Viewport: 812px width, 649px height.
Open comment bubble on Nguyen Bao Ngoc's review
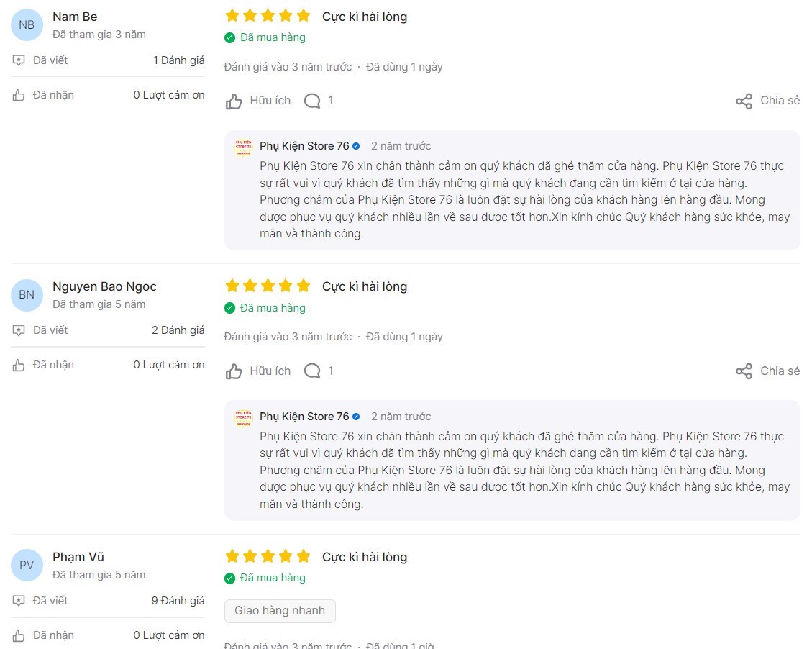pos(312,371)
